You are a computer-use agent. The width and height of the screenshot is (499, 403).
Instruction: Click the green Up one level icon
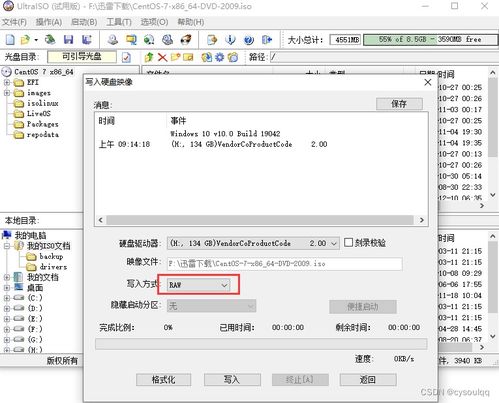pyautogui.click(x=149, y=57)
